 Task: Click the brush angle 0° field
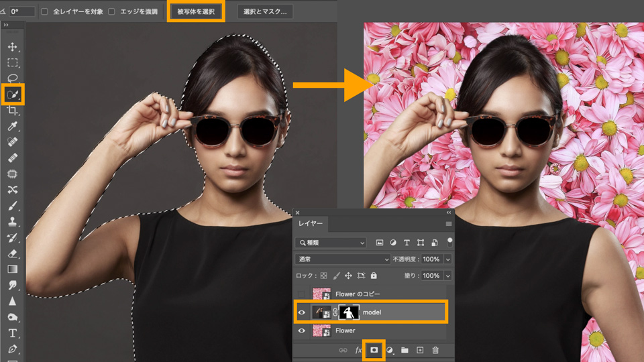(21, 11)
